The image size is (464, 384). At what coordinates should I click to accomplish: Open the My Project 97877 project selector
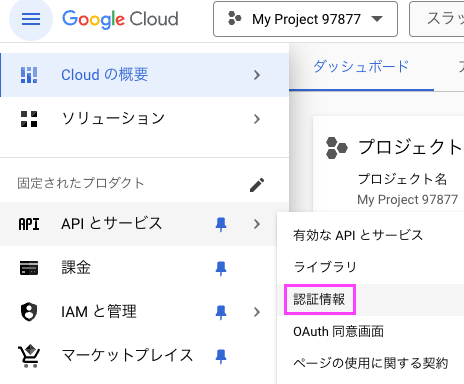pyautogui.click(x=305, y=19)
